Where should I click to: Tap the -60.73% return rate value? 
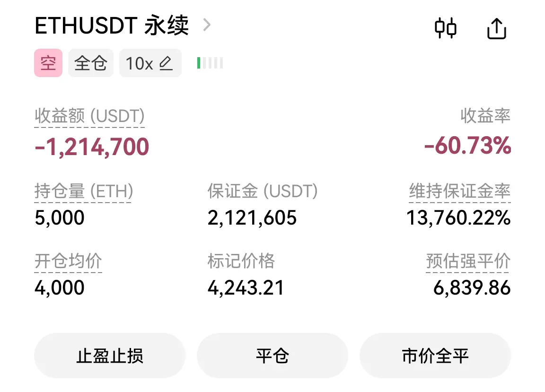(467, 145)
